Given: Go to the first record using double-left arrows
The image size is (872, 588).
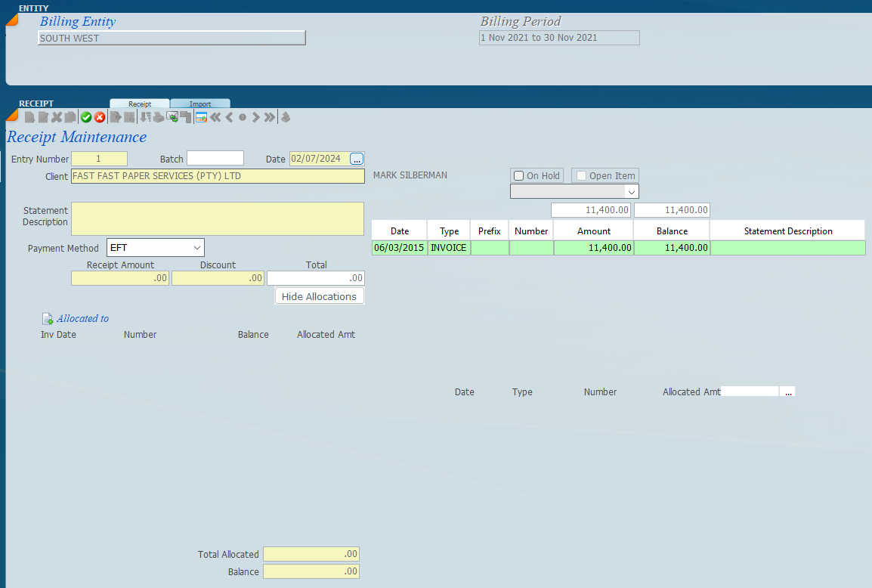Looking at the screenshot, I should 215,117.
